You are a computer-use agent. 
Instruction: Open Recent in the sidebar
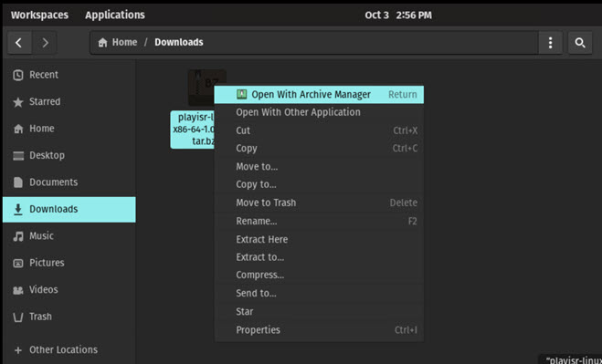69,75
